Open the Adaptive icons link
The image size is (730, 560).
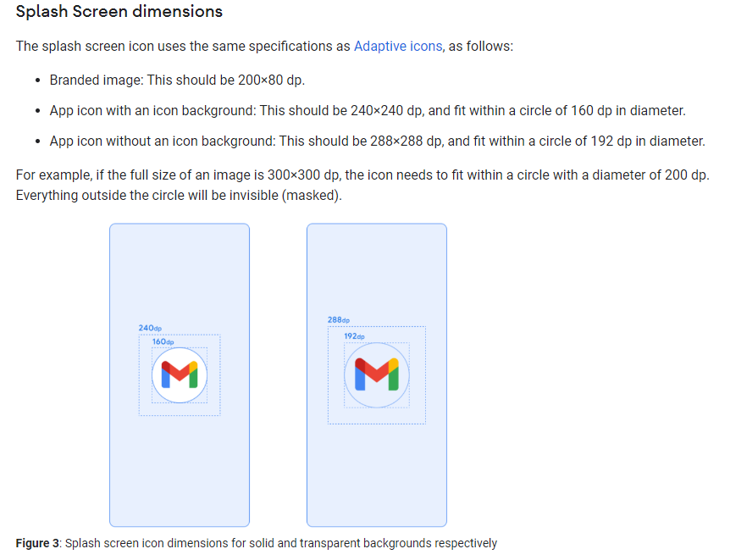tap(397, 46)
